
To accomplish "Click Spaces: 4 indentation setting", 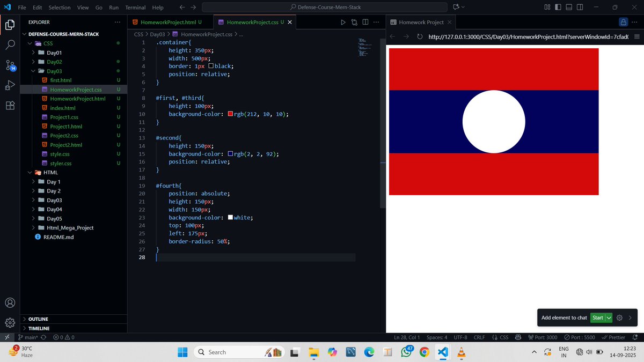I will 437,337.
